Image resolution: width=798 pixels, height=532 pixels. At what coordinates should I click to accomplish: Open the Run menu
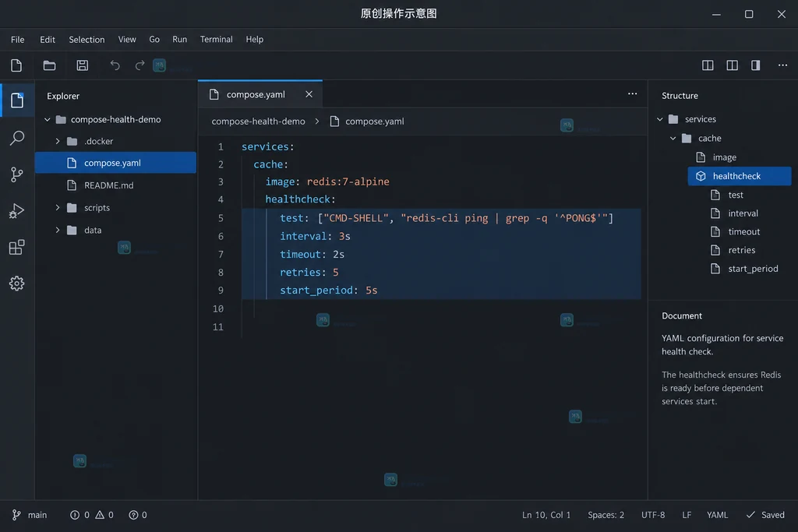[179, 39]
